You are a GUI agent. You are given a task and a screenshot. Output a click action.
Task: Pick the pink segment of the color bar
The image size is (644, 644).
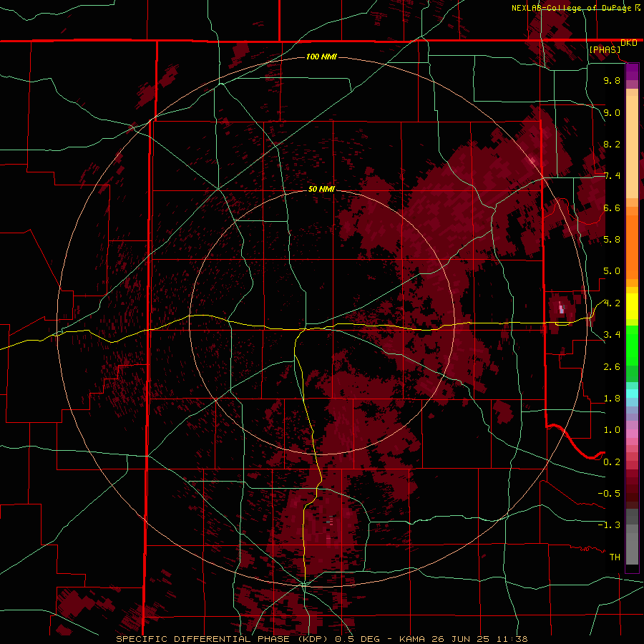632,434
